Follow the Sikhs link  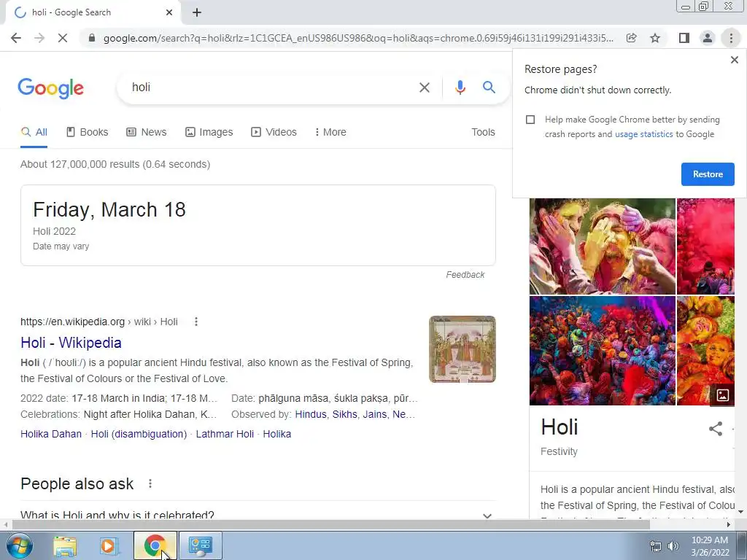click(x=344, y=414)
